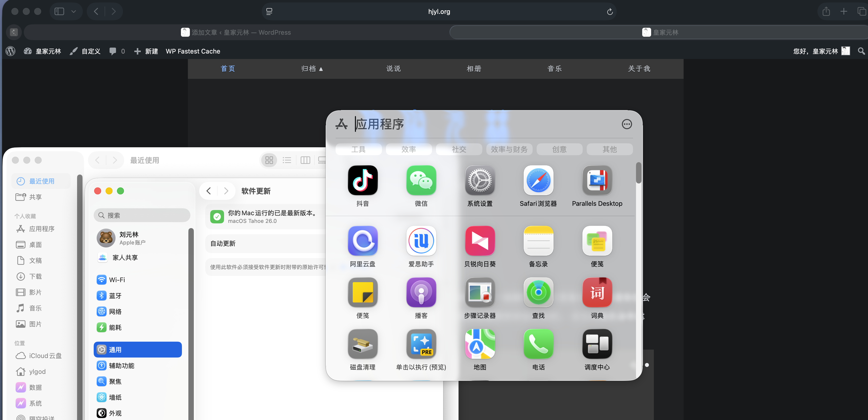Select the 创意 category tab
Image resolution: width=868 pixels, height=420 pixels.
click(x=559, y=149)
